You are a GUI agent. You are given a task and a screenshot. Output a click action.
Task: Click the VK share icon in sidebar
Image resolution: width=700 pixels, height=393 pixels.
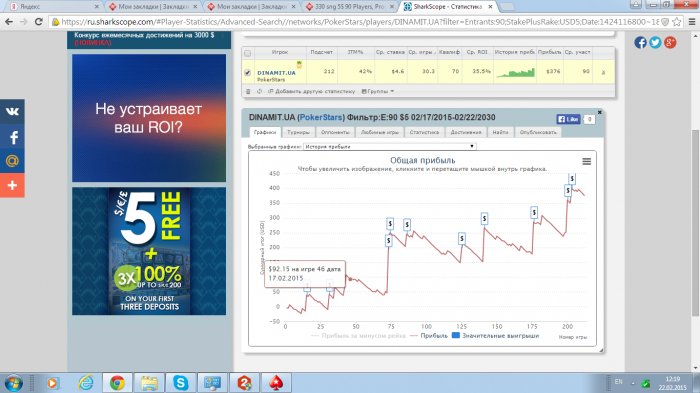coord(12,111)
